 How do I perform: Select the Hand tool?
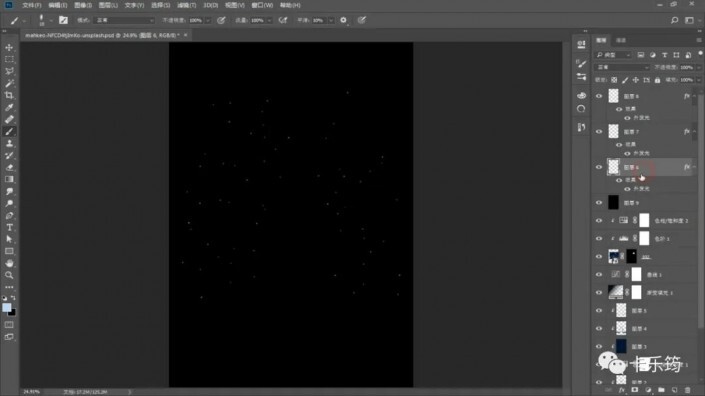[9, 263]
